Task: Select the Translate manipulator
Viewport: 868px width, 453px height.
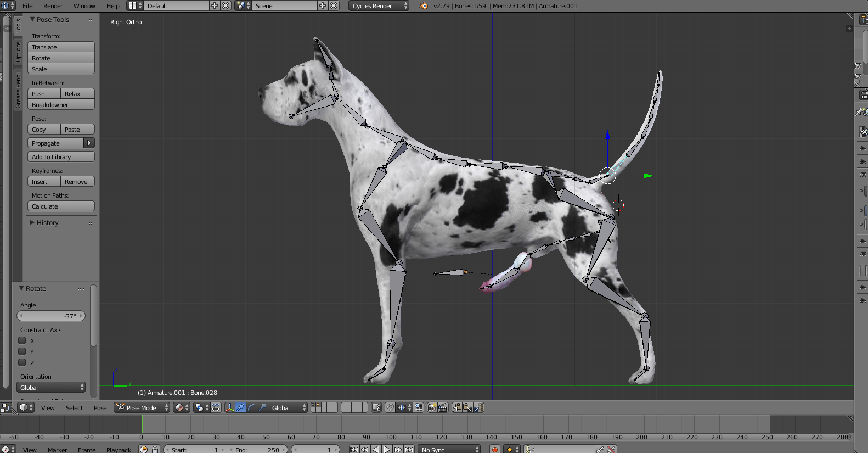Action: [x=240, y=407]
